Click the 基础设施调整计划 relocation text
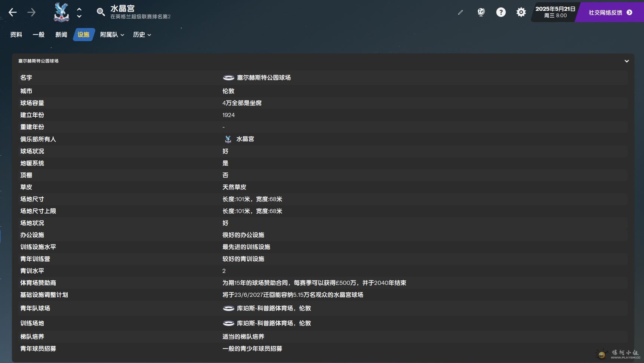 tap(293, 295)
